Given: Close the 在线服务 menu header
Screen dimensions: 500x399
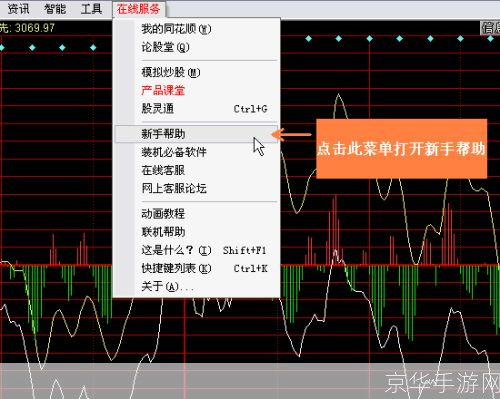Looking at the screenshot, I should pyautogui.click(x=138, y=9).
